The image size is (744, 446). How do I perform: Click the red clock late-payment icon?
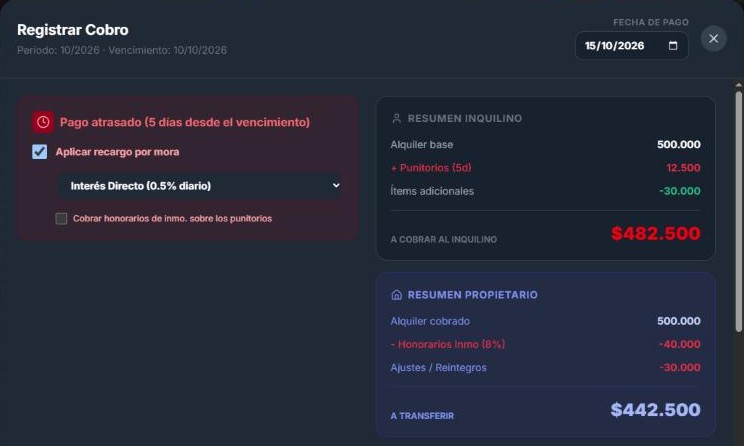point(43,122)
